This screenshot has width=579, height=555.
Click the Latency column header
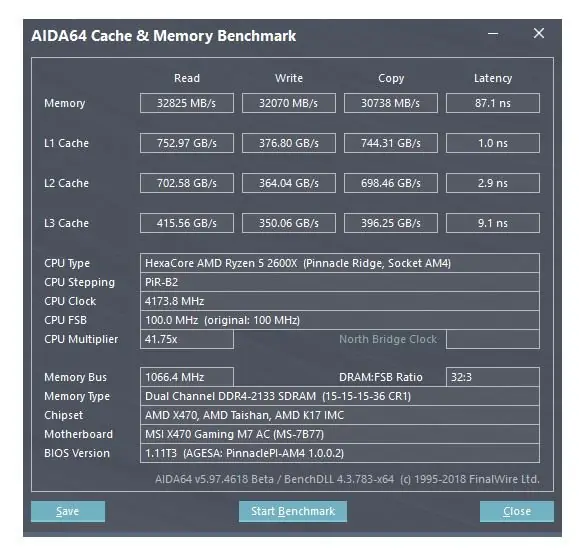493,79
